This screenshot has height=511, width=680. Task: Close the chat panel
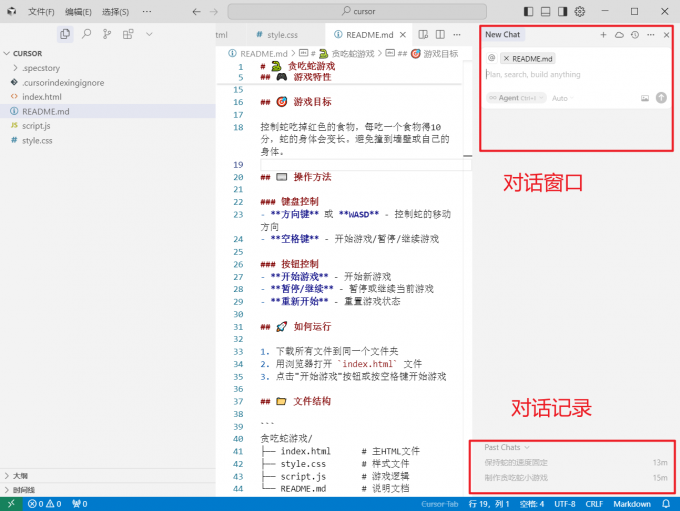tap(667, 35)
